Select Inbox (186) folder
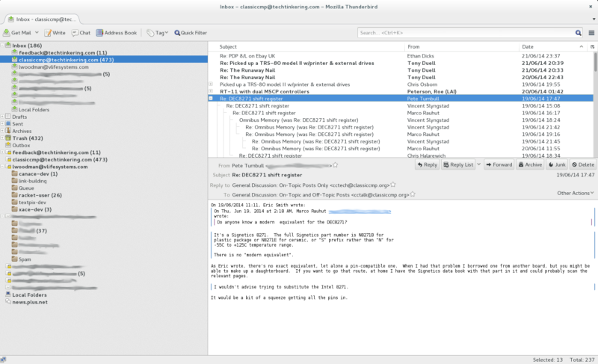This screenshot has width=598, height=364. [x=27, y=46]
